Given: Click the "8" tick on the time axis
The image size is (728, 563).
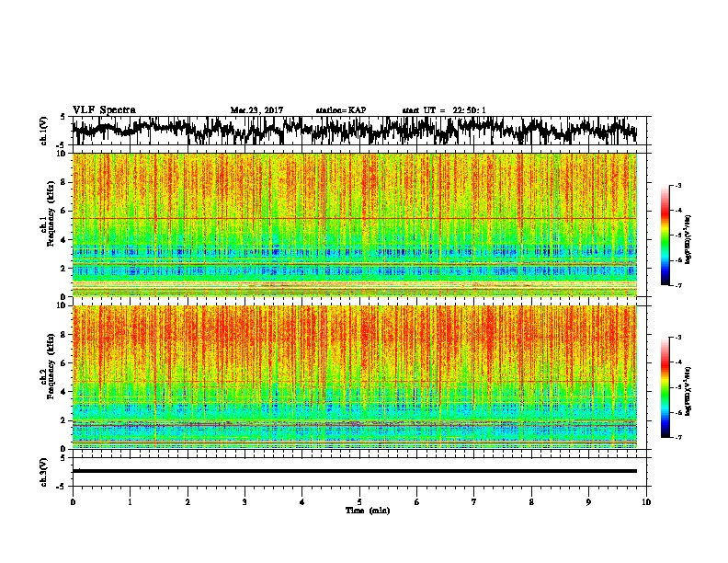Looking at the screenshot, I should click(x=531, y=502).
